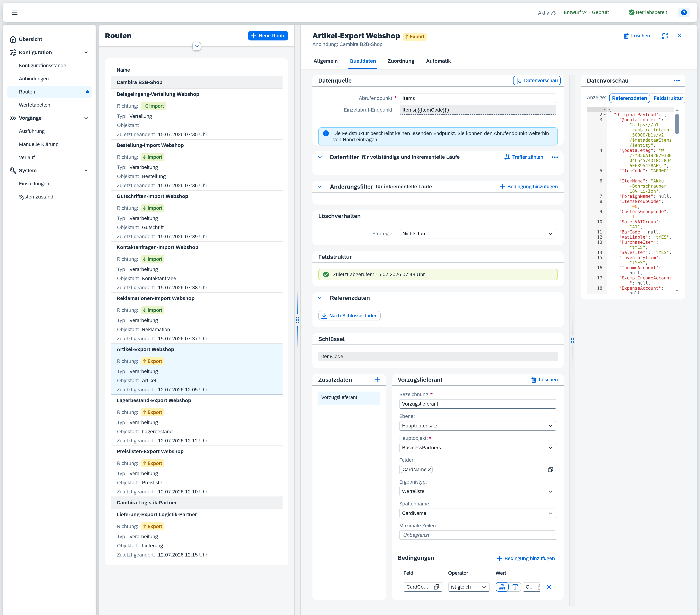Image resolution: width=700 pixels, height=615 pixels.
Task: Open Konfigurationsstände in the sidebar
Action: [50, 65]
